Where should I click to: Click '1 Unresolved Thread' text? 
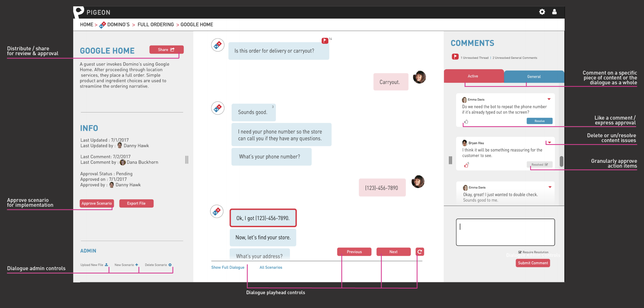tap(474, 58)
